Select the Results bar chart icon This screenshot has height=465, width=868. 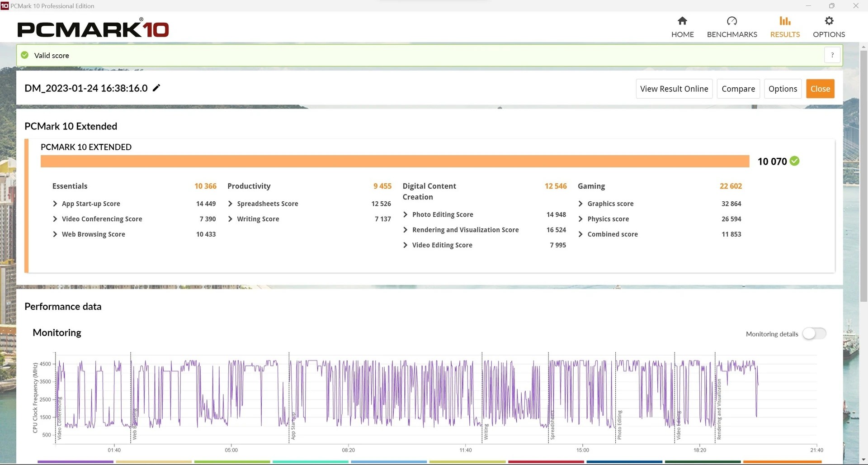tap(785, 21)
